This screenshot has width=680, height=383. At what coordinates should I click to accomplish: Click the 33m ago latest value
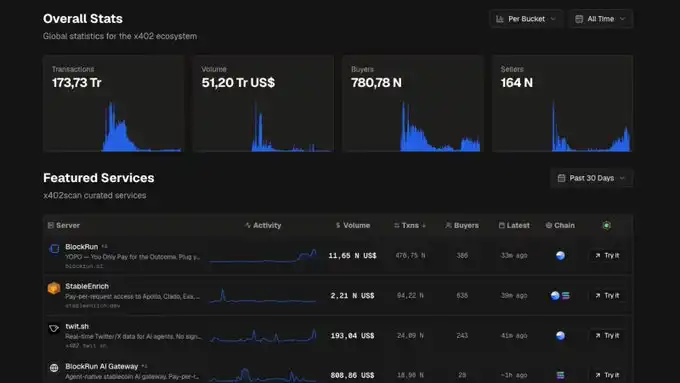tap(514, 255)
